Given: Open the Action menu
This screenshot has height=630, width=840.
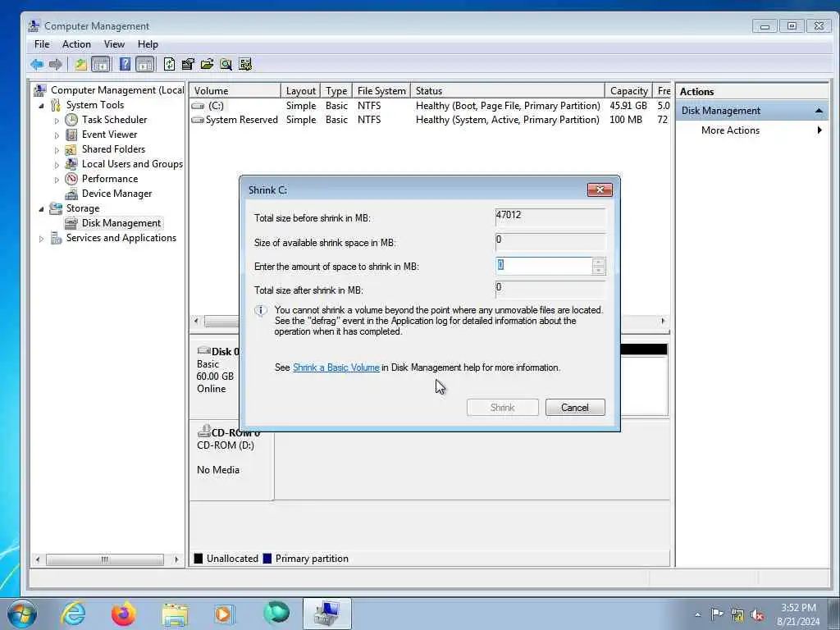Looking at the screenshot, I should [76, 44].
